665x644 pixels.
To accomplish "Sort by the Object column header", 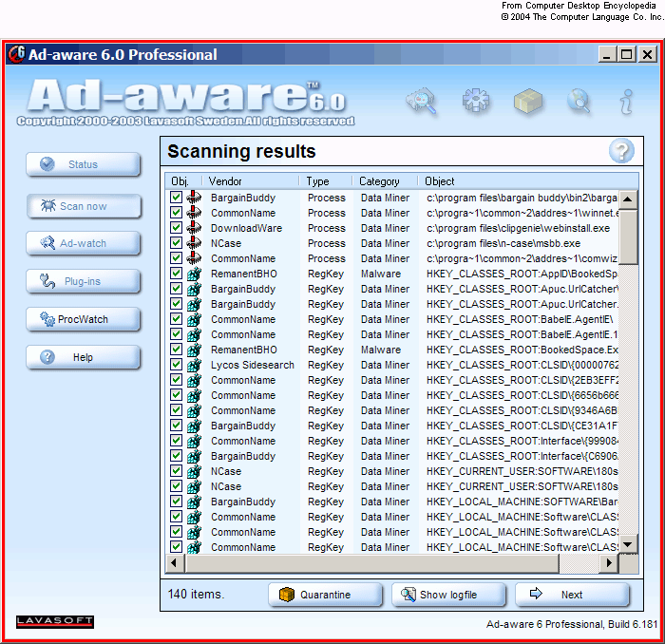I will coord(528,181).
